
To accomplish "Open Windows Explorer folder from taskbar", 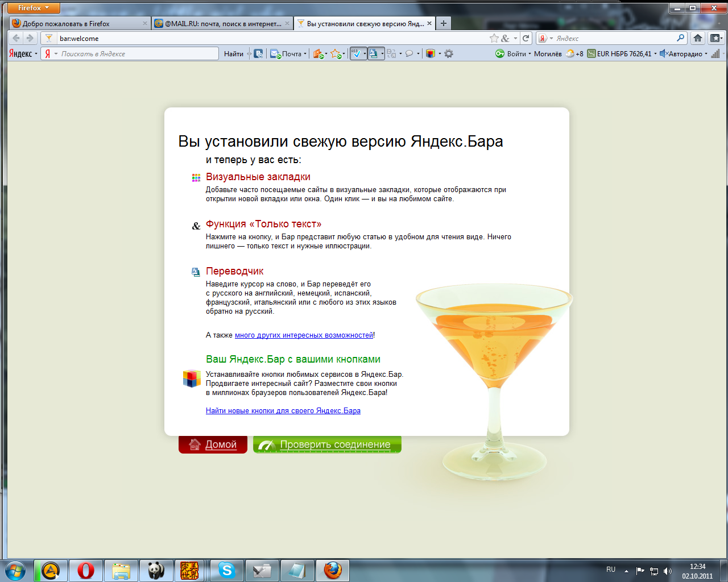I will tap(121, 570).
